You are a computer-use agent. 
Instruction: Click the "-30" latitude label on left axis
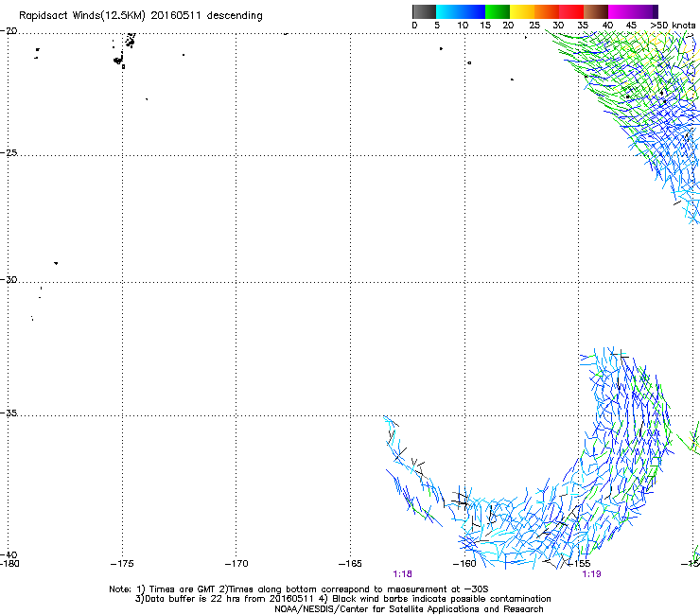coord(9,279)
